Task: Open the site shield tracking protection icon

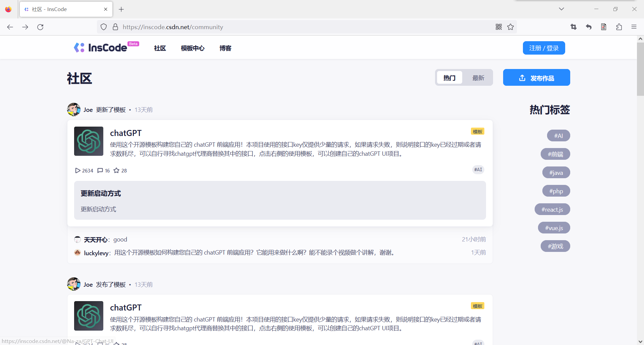Action: pos(104,27)
